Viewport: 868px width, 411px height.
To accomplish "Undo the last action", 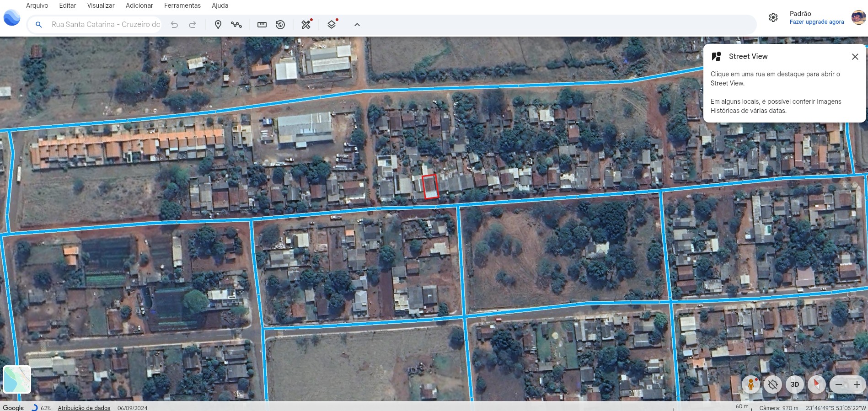I will click(x=174, y=25).
